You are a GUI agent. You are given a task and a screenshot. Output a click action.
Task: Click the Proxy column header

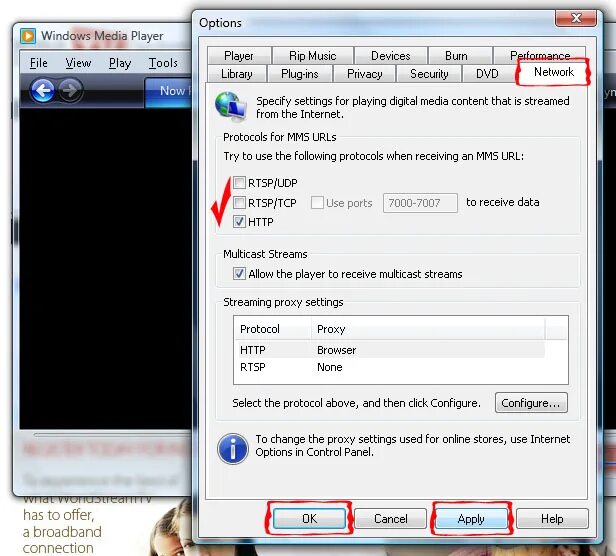[x=427, y=329]
